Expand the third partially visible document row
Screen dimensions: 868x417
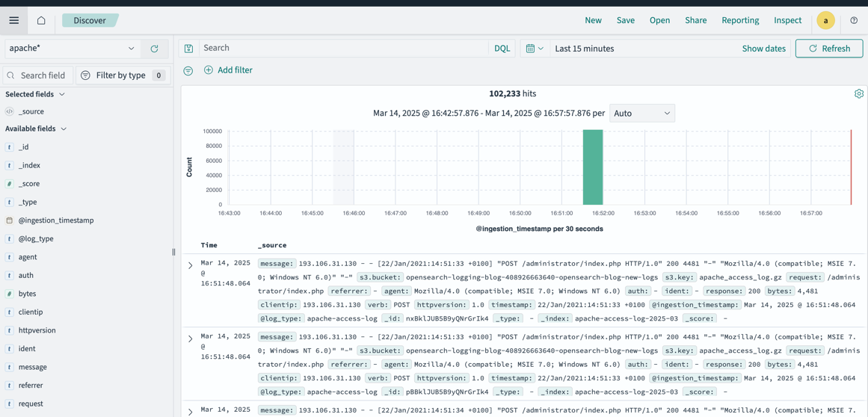pos(190,412)
